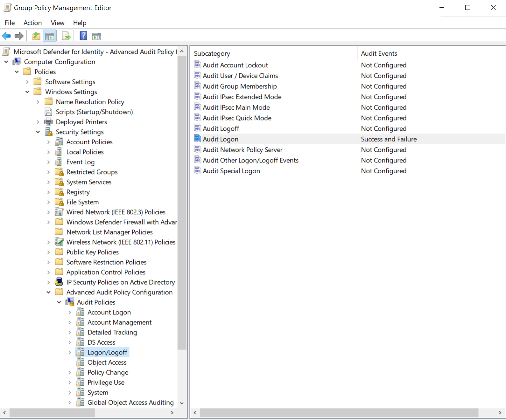Screen dimensions: 506x420
Task: Click the Logon/Logoff category icon
Action: (x=80, y=352)
